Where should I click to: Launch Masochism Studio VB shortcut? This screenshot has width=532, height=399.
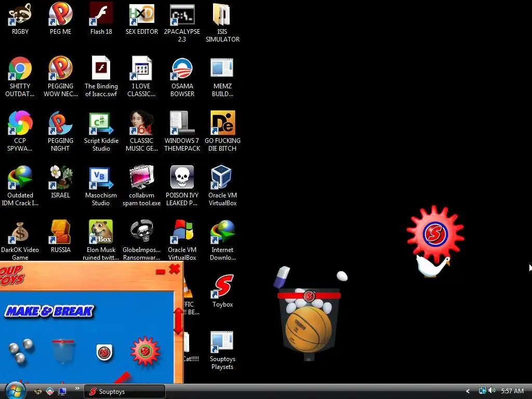click(101, 185)
